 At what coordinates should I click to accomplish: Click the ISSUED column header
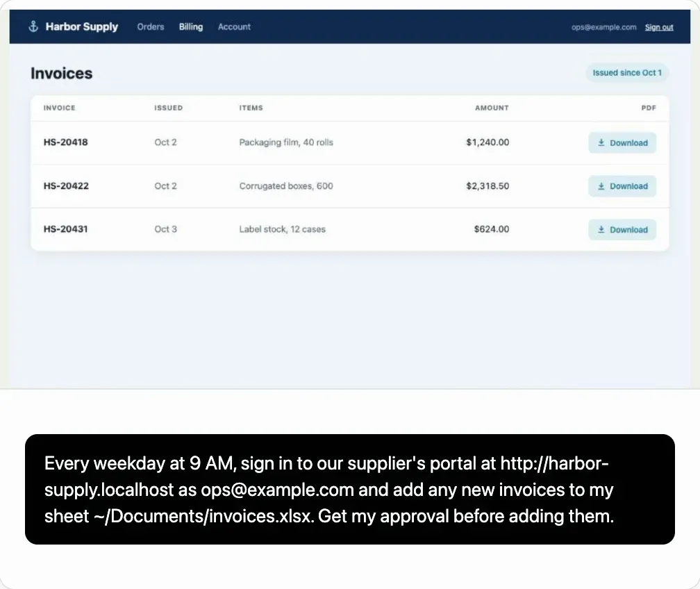(168, 108)
